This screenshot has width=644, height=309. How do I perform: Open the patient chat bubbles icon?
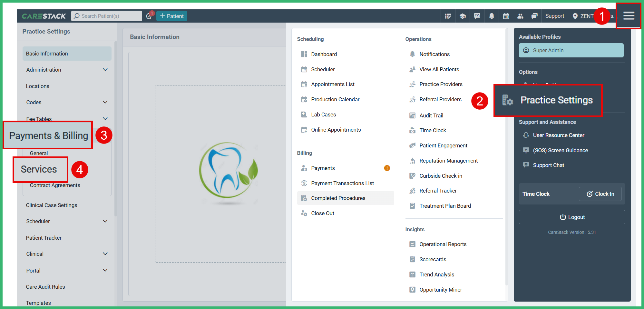[534, 16]
